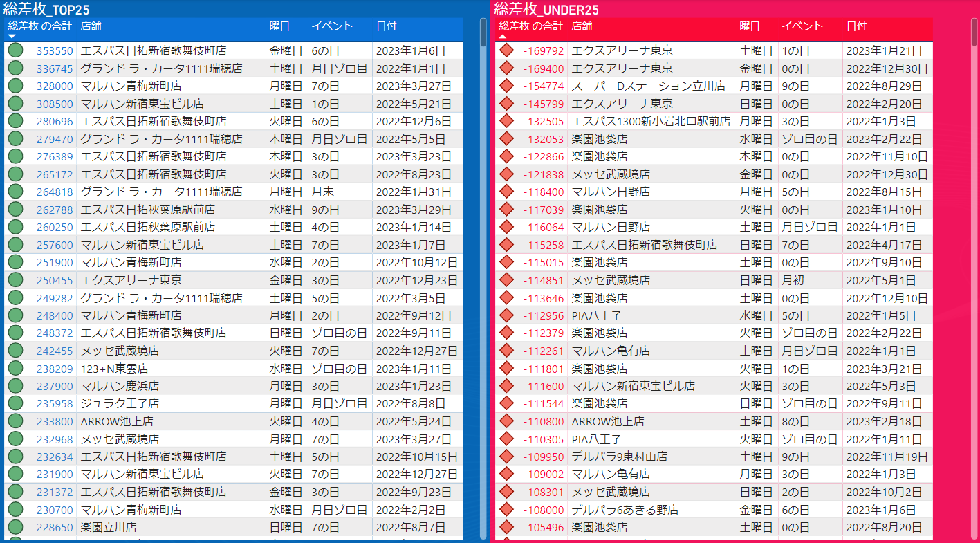The width and height of the screenshot is (980, 543).
Task: Toggle ascending sort arrow in UNDER25 table
Action: click(503, 36)
